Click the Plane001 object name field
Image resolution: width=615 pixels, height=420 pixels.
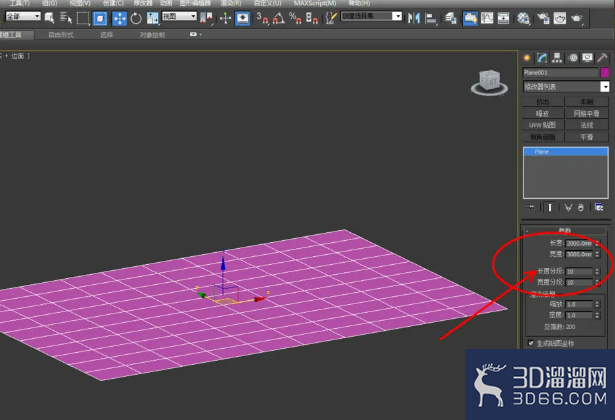tap(560, 73)
